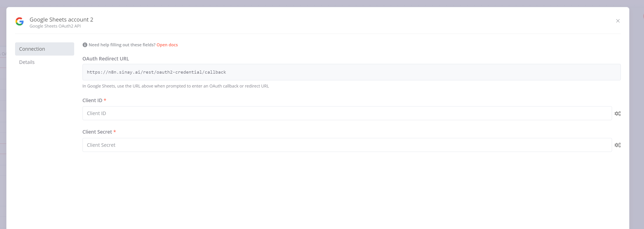
Task: Click the OAuth Redirect URL label
Action: [106, 59]
